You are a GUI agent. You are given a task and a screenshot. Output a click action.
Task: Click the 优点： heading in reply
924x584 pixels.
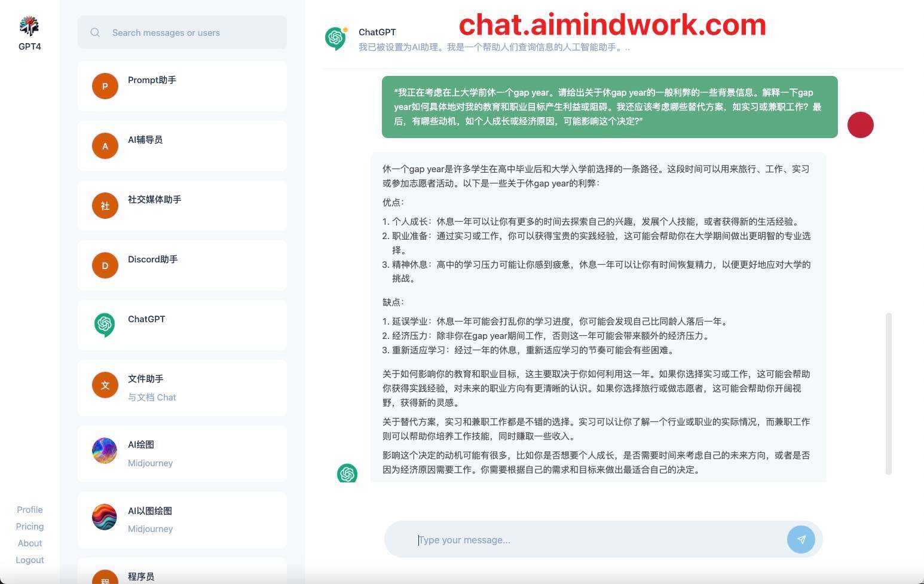pos(394,203)
